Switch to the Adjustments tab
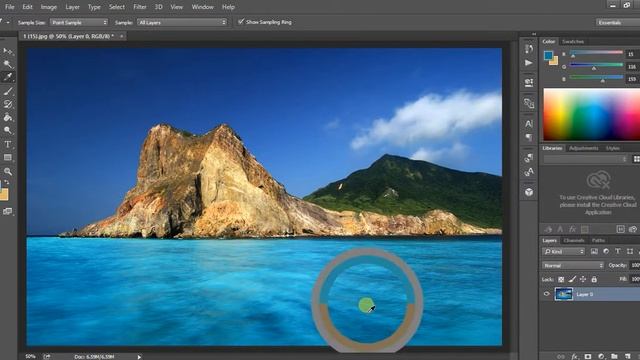The height and width of the screenshot is (360, 640). tap(584, 148)
